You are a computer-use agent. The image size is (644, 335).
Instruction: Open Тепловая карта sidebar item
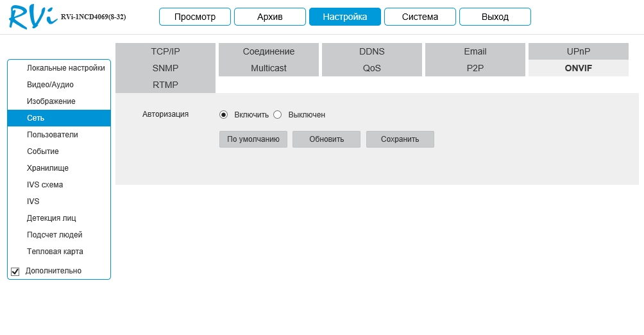[55, 252]
